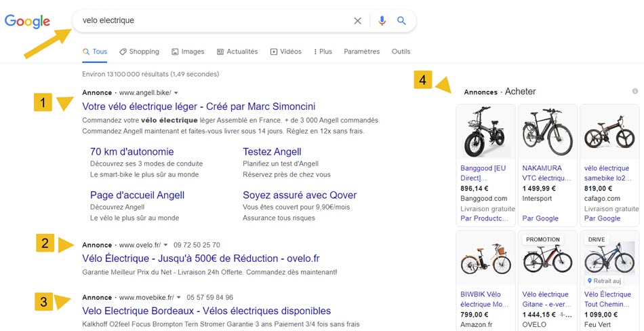Click Par Productc... link under Banggood
The image size is (644, 331).
tap(484, 218)
